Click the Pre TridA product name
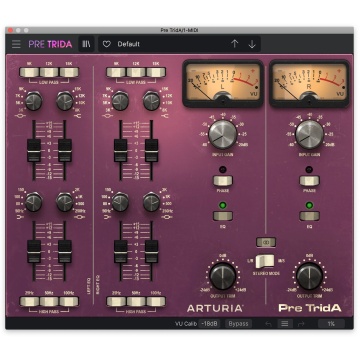 click(x=310, y=308)
